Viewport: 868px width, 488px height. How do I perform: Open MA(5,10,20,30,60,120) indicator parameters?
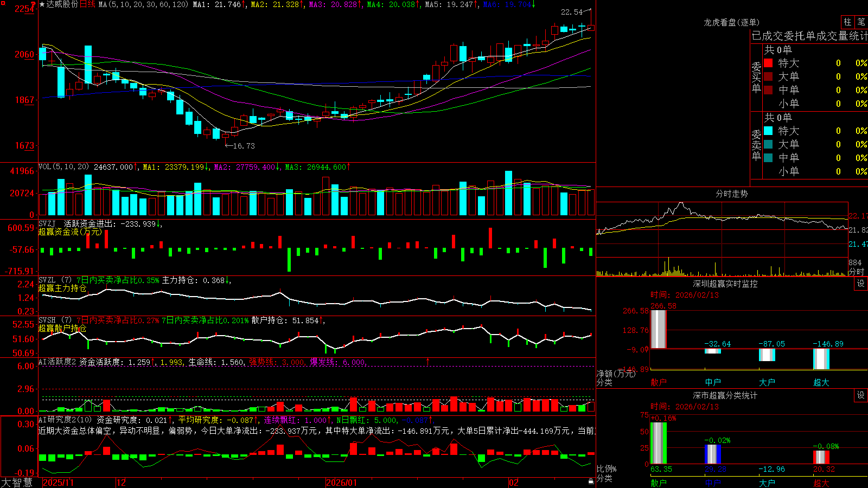pos(143,4)
